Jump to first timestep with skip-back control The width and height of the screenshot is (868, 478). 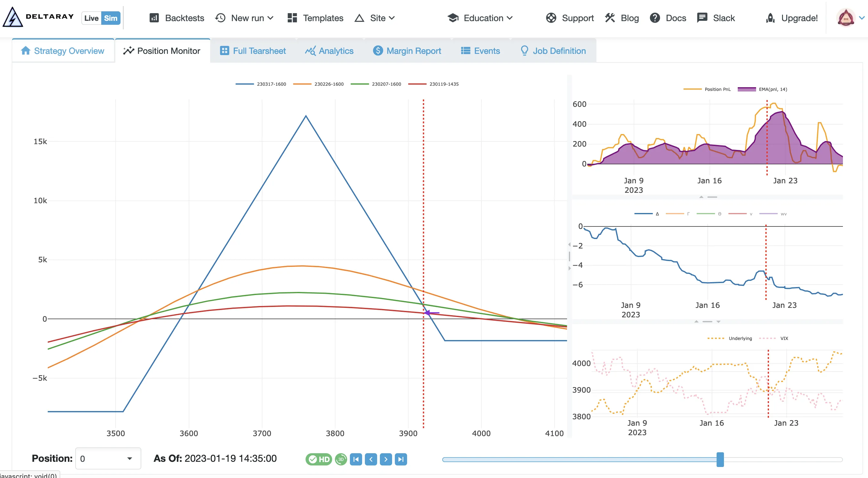pyautogui.click(x=356, y=459)
